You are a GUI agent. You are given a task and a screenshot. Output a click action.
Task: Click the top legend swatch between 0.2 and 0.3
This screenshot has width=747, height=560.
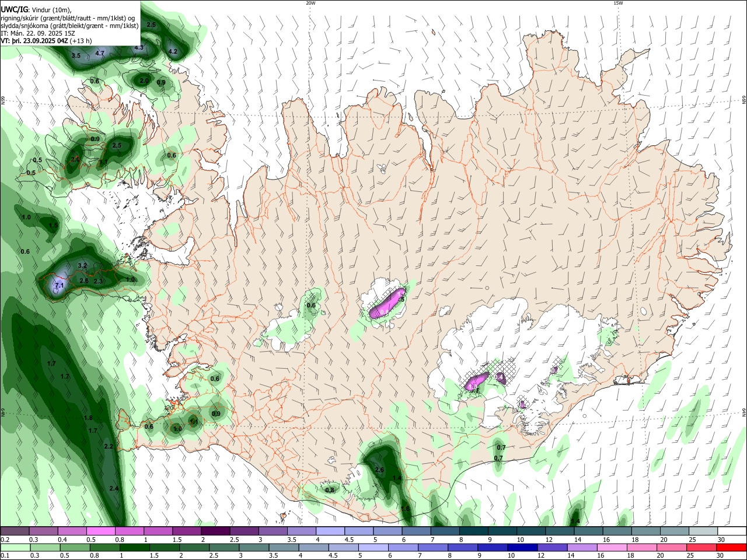point(15,531)
